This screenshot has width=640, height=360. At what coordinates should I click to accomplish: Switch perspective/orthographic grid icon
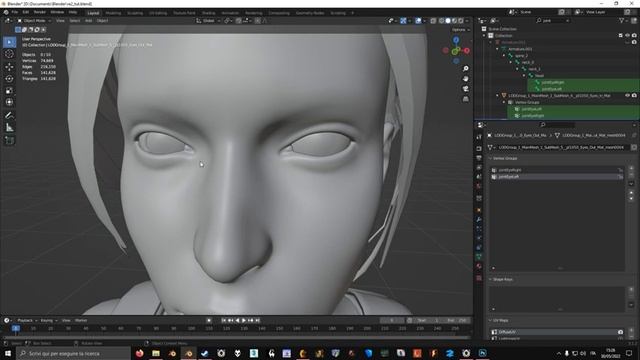[466, 99]
